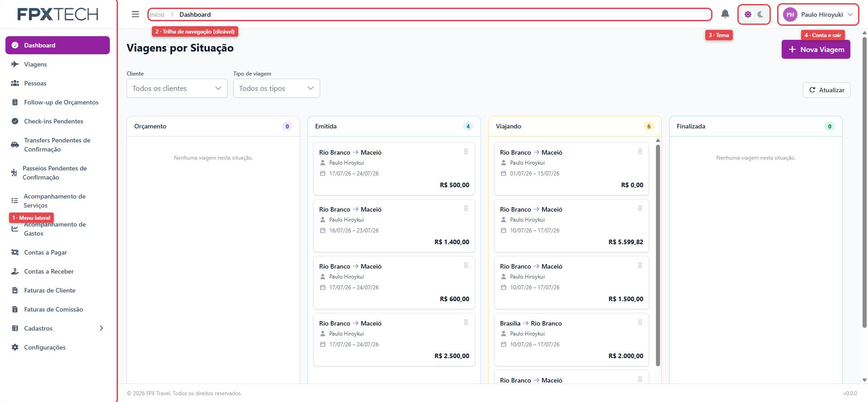Image resolution: width=868 pixels, height=402 pixels.
Task: Open the notifications bell
Action: point(725,14)
